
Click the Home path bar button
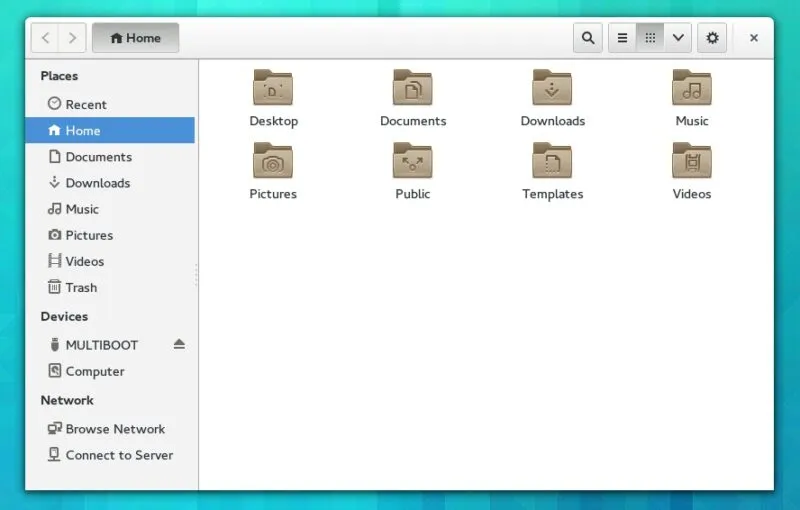[x=136, y=38]
